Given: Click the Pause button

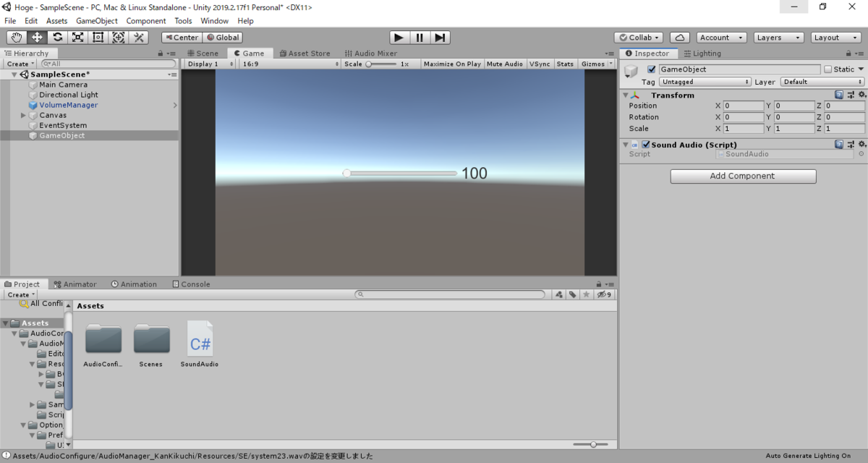Looking at the screenshot, I should [x=420, y=38].
